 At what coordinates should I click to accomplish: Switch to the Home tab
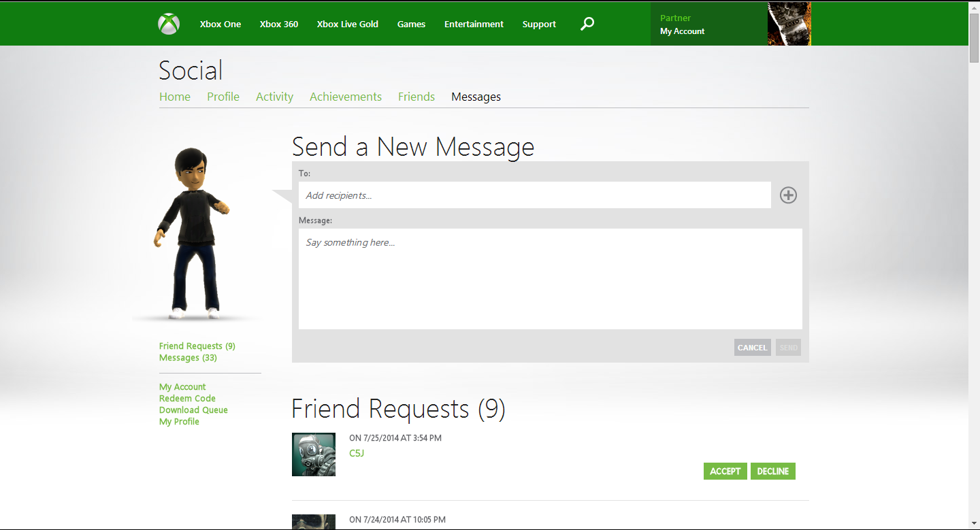[x=175, y=97]
